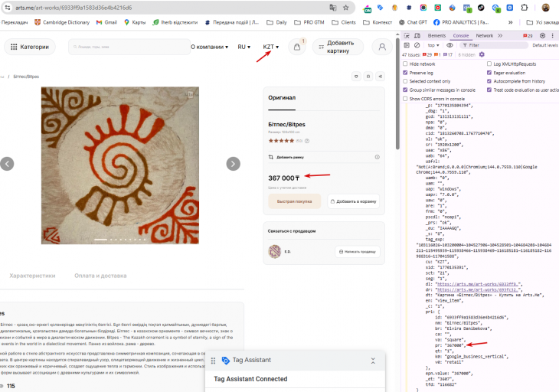The image size is (559, 392).
Task: Open the Gmail bookmark
Action: pyautogui.click(x=106, y=22)
